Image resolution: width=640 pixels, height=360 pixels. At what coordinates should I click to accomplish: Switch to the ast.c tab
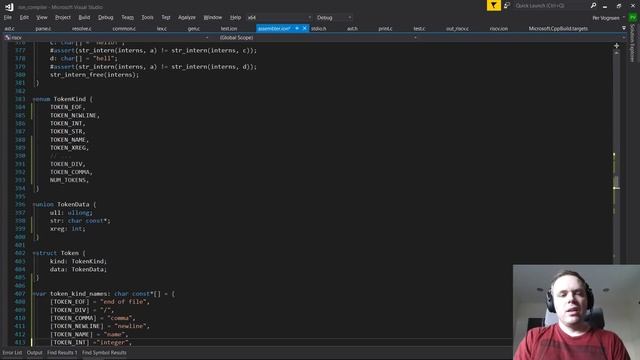coord(9,29)
